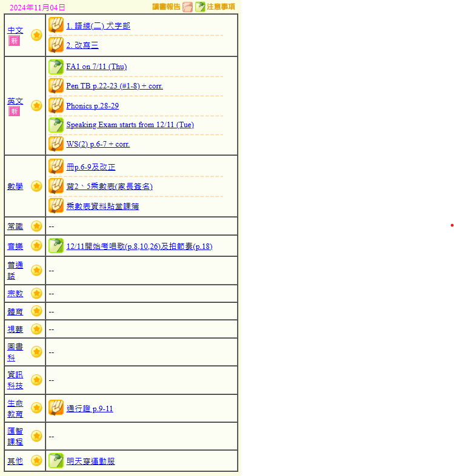
Task: Open the 普通話 subject link
Action: 15,271
